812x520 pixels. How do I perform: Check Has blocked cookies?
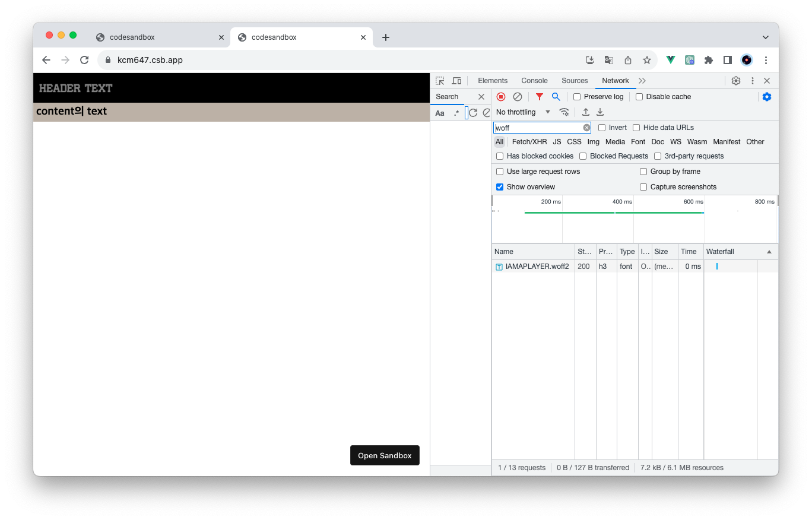click(x=500, y=156)
